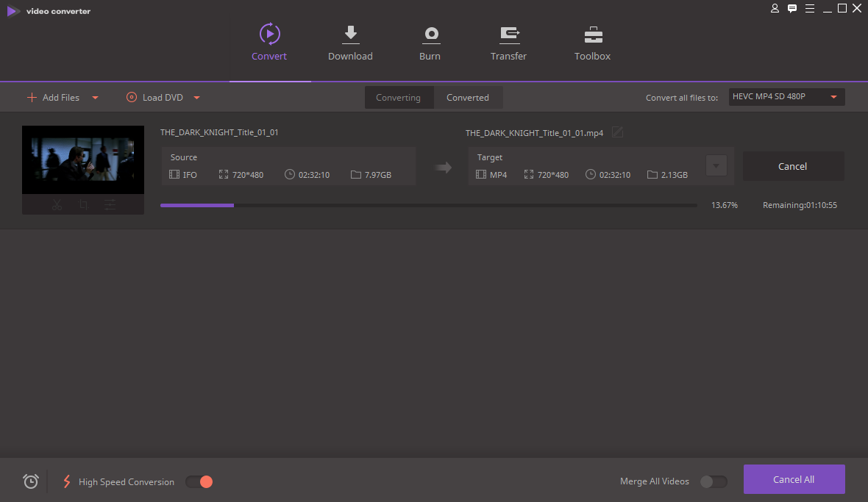Click the video thumbnail preview
Screen dimensions: 868x502
click(x=83, y=159)
